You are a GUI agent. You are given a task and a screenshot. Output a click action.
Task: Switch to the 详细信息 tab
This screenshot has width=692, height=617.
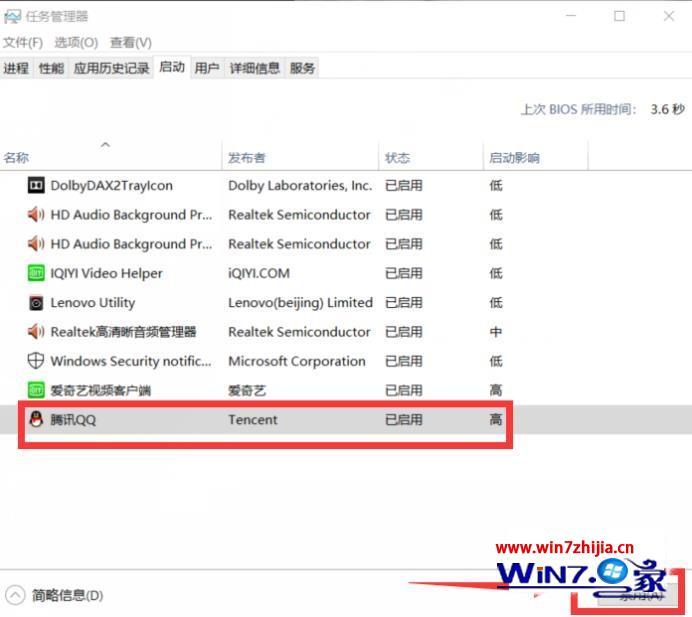point(255,68)
